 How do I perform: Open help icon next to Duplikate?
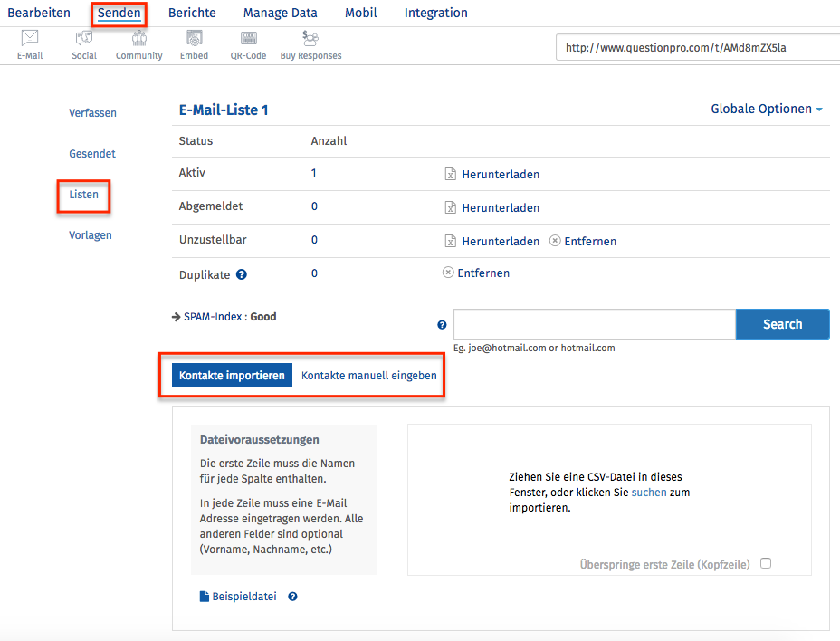pos(242,274)
